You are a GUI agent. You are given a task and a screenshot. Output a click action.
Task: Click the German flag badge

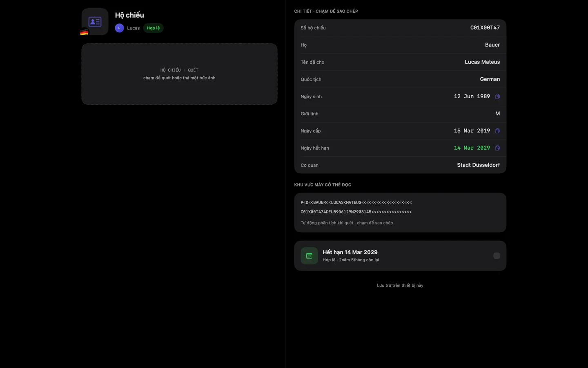point(84,32)
